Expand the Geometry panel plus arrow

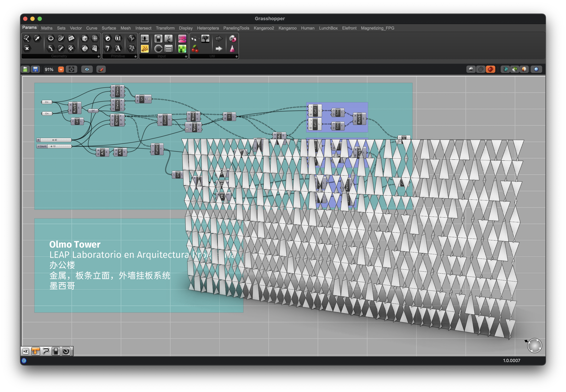tap(99, 56)
